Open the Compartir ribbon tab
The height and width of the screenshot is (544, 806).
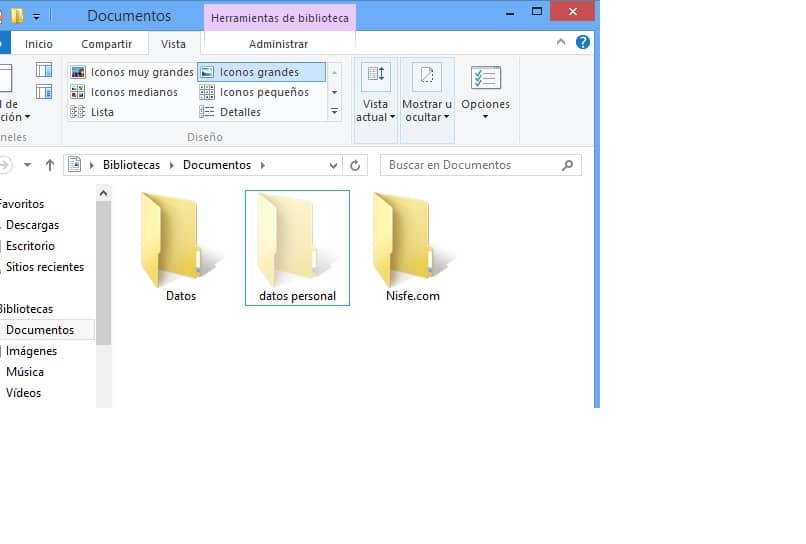[x=106, y=44]
